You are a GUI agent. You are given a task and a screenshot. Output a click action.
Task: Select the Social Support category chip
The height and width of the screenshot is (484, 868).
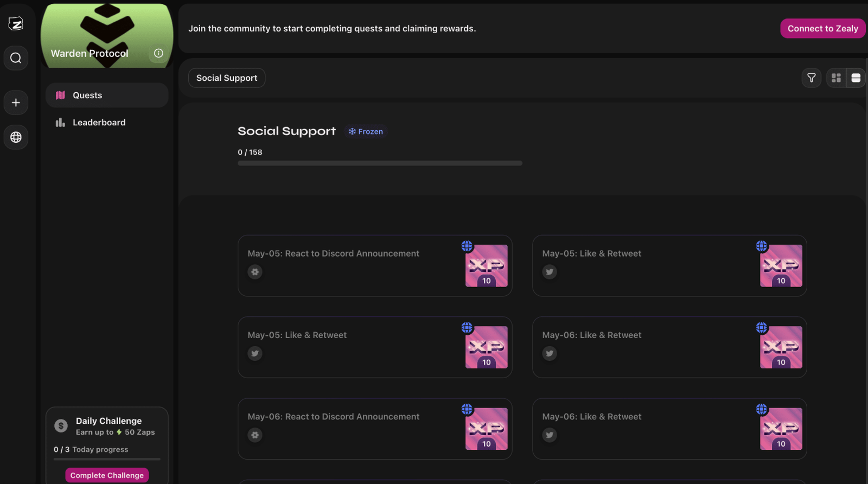tap(227, 78)
